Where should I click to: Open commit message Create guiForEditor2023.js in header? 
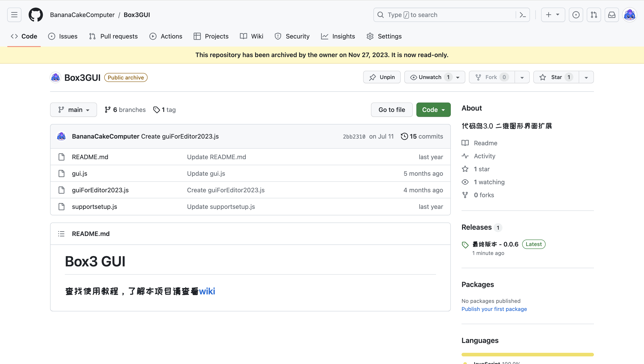tap(180, 136)
